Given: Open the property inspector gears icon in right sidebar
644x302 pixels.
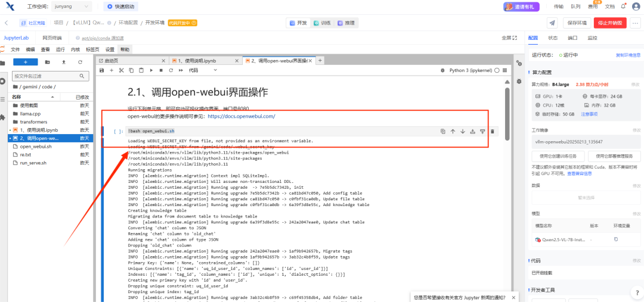Looking at the screenshot, I should point(519,64).
